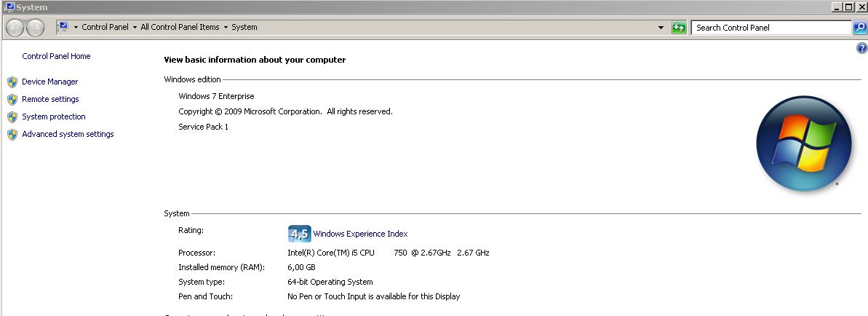The height and width of the screenshot is (316, 868).
Task: Click the computer icon in the address bar
Action: pos(63,27)
